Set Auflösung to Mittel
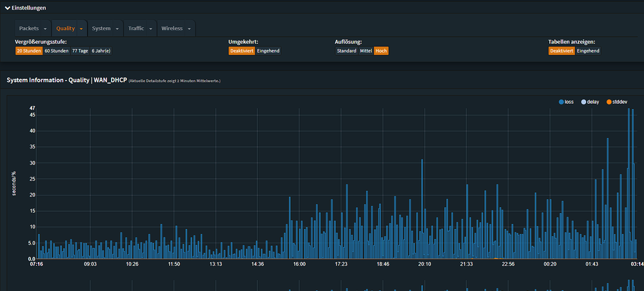This screenshot has height=291, width=644. [366, 50]
